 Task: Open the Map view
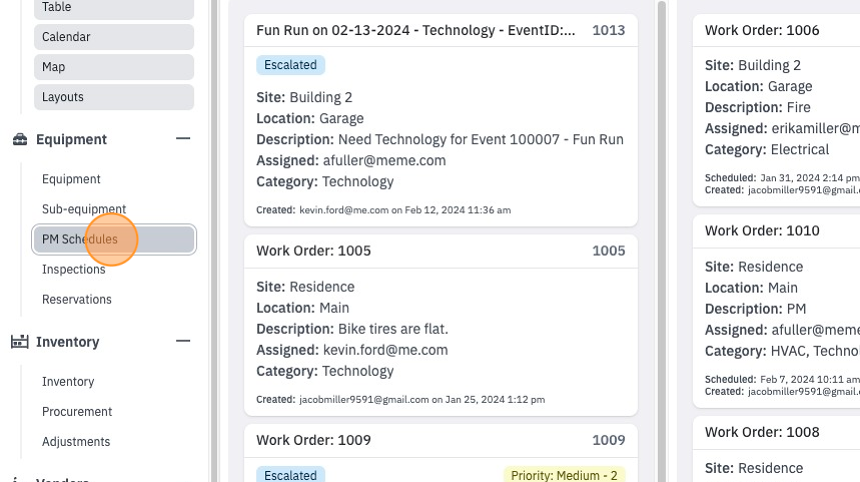[114, 67]
